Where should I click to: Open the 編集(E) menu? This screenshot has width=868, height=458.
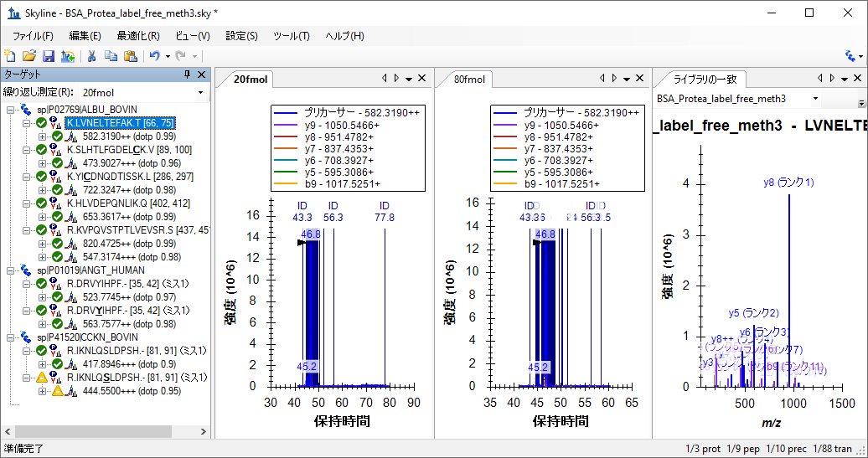coord(85,36)
